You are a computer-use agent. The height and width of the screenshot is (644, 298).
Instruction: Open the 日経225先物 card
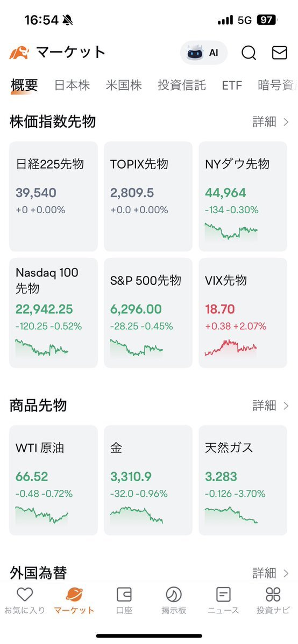pyautogui.click(x=53, y=197)
